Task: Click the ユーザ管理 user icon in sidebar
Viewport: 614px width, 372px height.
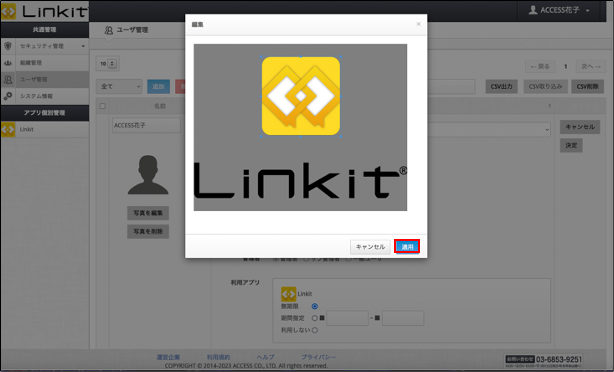Action: click(7, 79)
